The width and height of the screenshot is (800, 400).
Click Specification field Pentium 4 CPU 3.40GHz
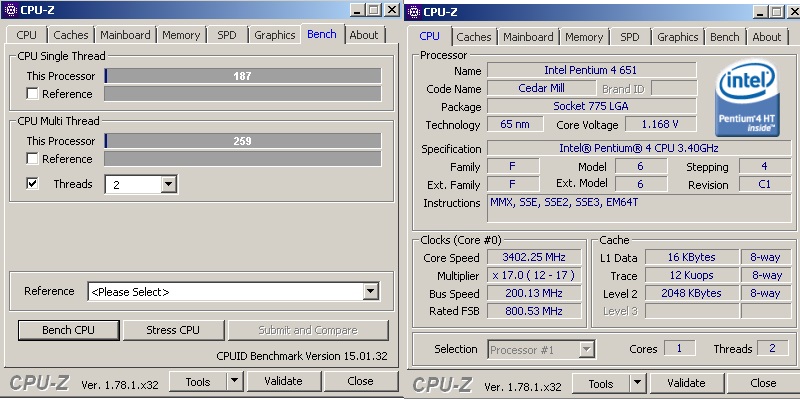click(x=639, y=148)
